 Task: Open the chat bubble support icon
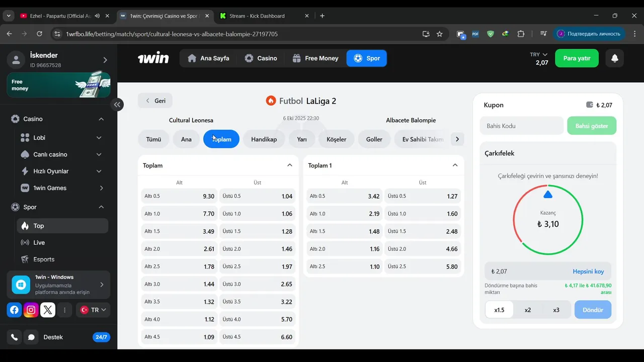(x=31, y=337)
